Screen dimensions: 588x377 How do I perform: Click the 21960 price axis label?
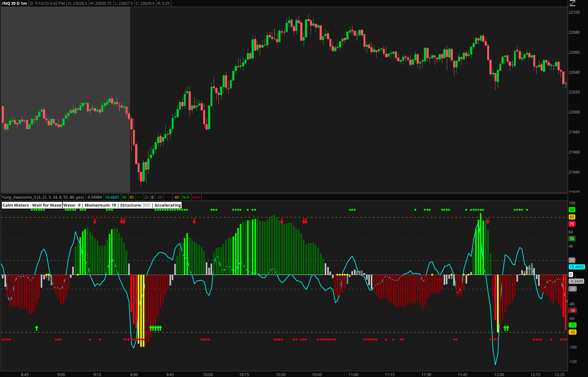[574, 152]
